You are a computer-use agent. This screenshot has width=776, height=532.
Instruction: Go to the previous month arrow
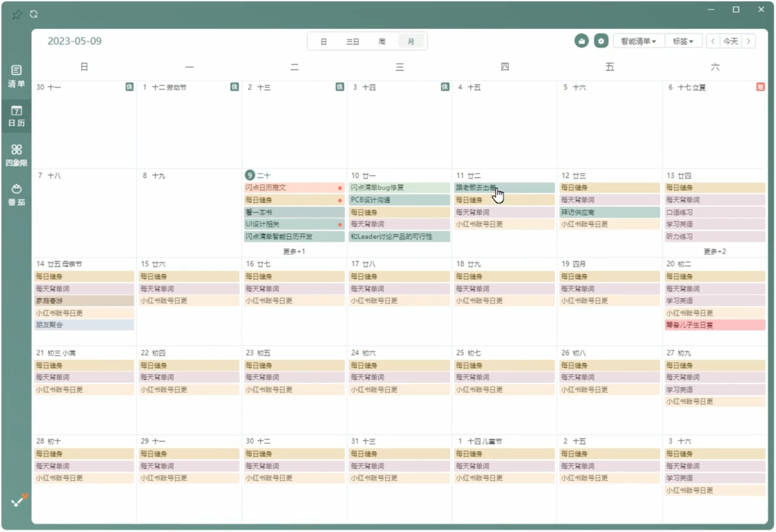(x=713, y=41)
